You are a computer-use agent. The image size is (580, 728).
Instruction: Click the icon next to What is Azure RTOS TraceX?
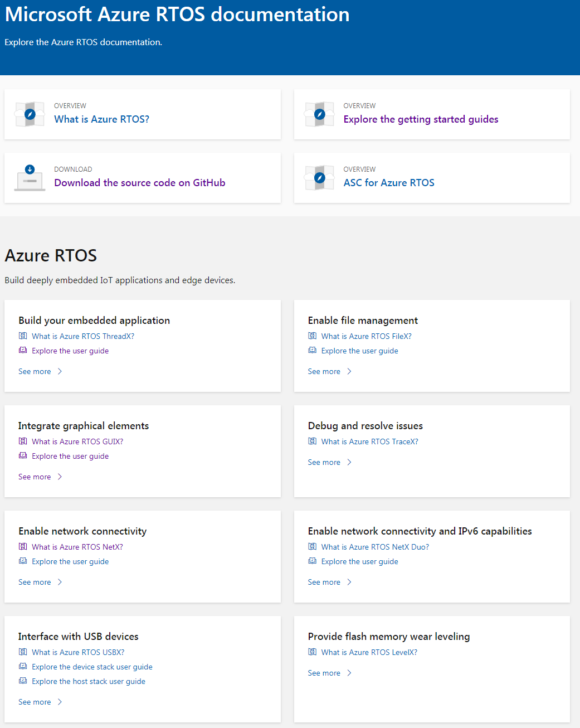[x=313, y=441]
